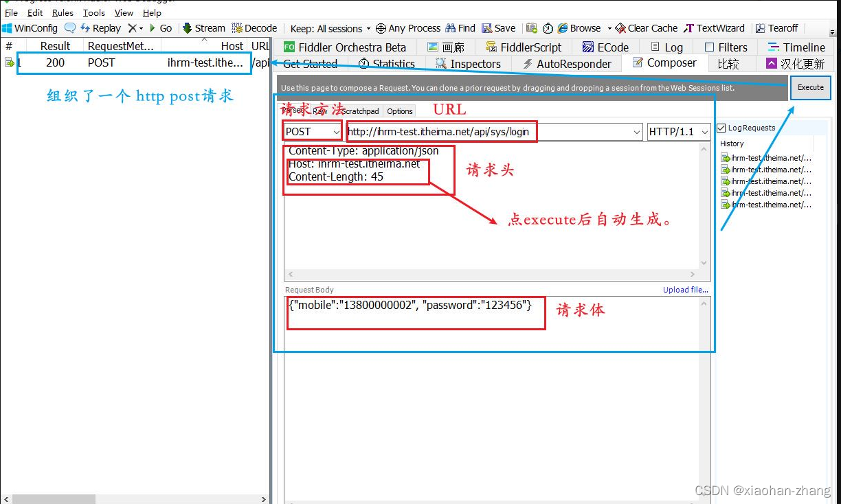Viewport: 841px width, 504px height.
Task: Click inside the Request Body text area
Action: (x=492, y=401)
